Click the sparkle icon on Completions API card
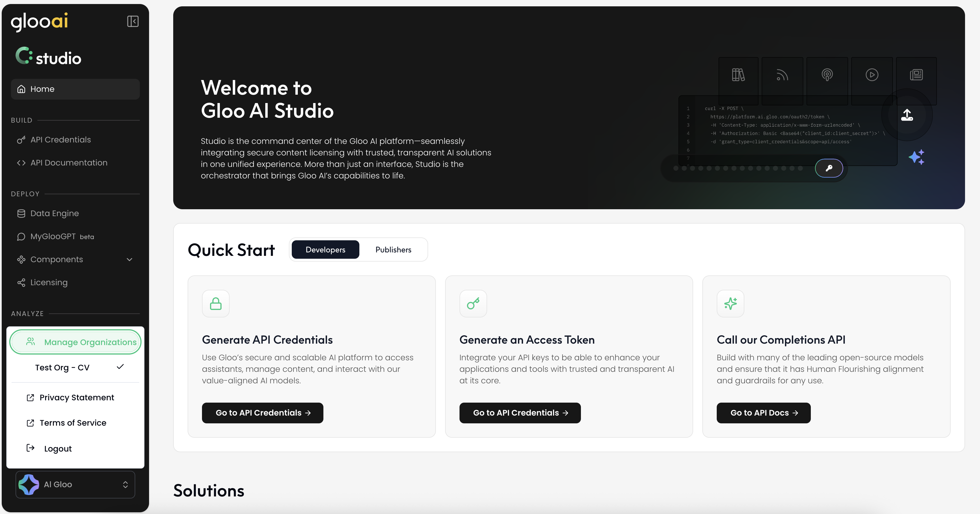The width and height of the screenshot is (980, 514). [731, 304]
